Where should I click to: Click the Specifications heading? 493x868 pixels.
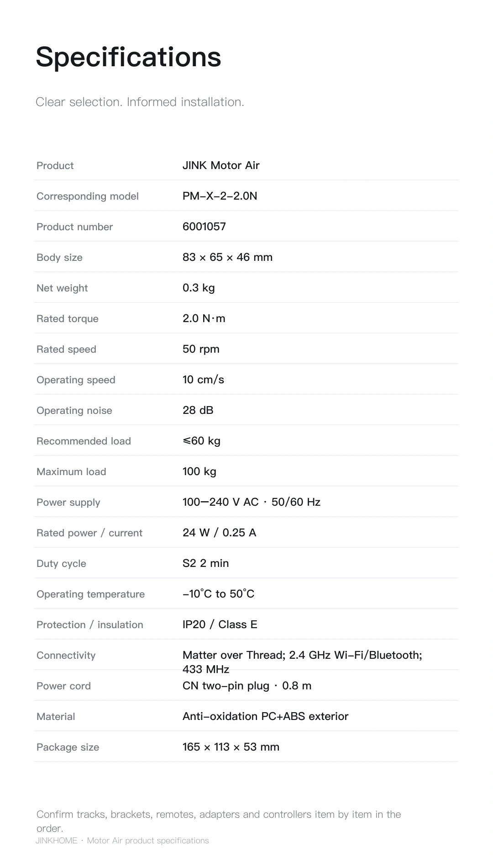pyautogui.click(x=128, y=58)
